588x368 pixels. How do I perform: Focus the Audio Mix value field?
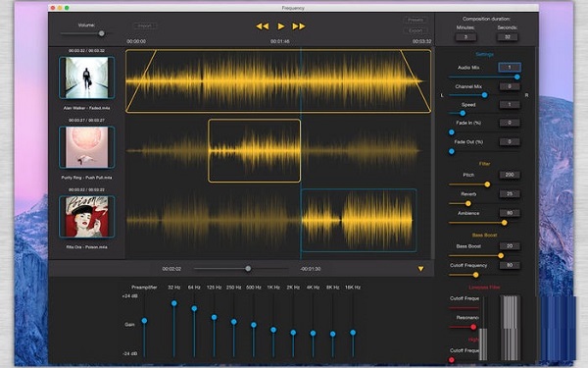click(510, 67)
